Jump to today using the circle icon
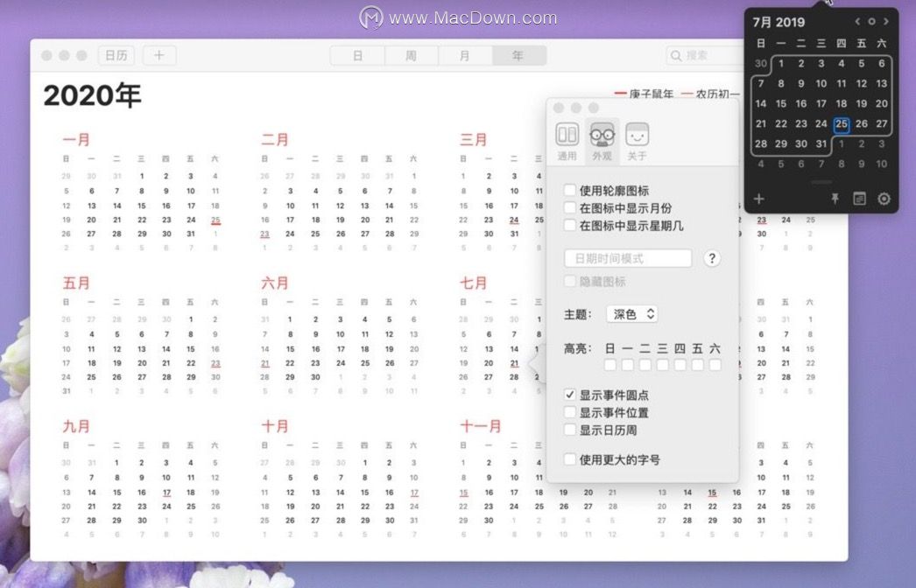Viewport: 916px width, 588px height. (x=871, y=22)
